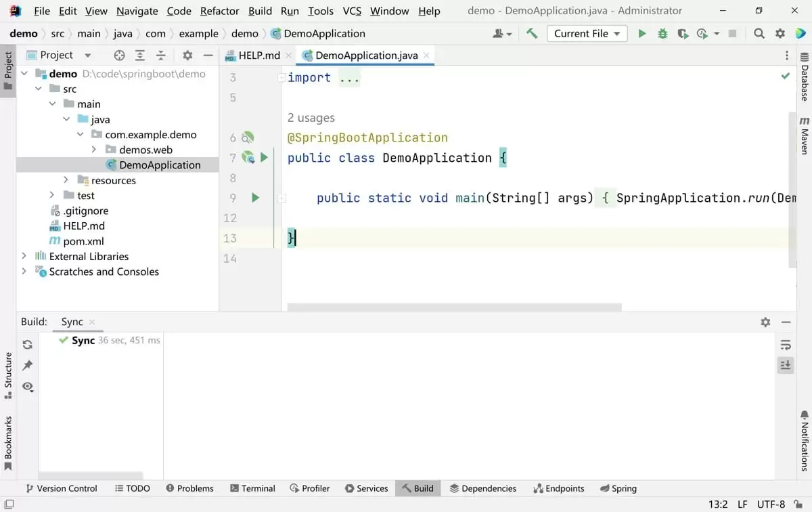Click run gutter icon beside main method
The width and height of the screenshot is (812, 512).
coord(255,198)
